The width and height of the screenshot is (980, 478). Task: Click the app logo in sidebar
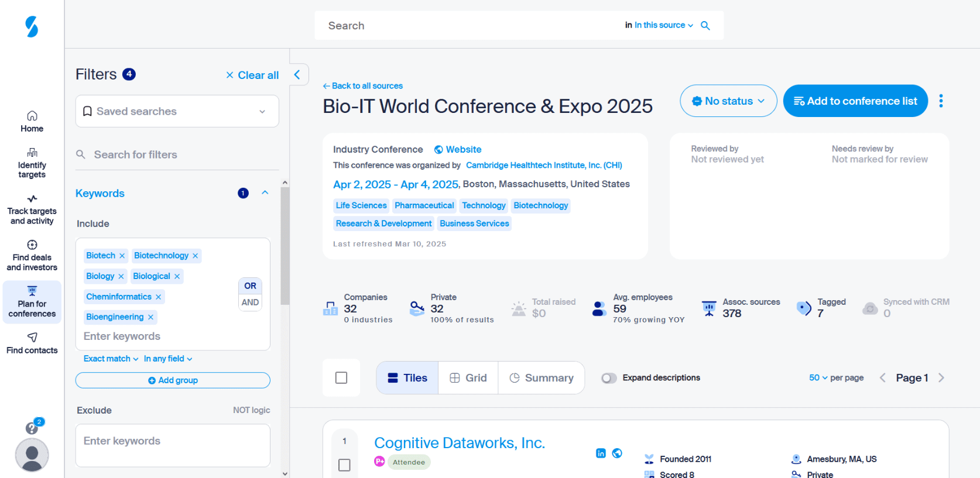(32, 26)
